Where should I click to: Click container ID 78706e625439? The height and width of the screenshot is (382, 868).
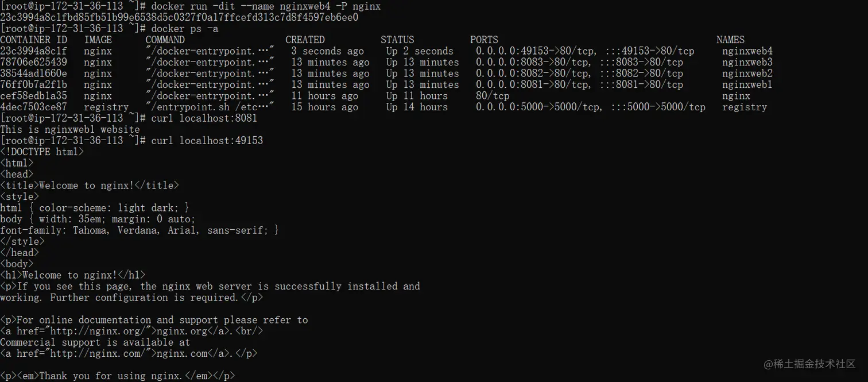point(33,62)
